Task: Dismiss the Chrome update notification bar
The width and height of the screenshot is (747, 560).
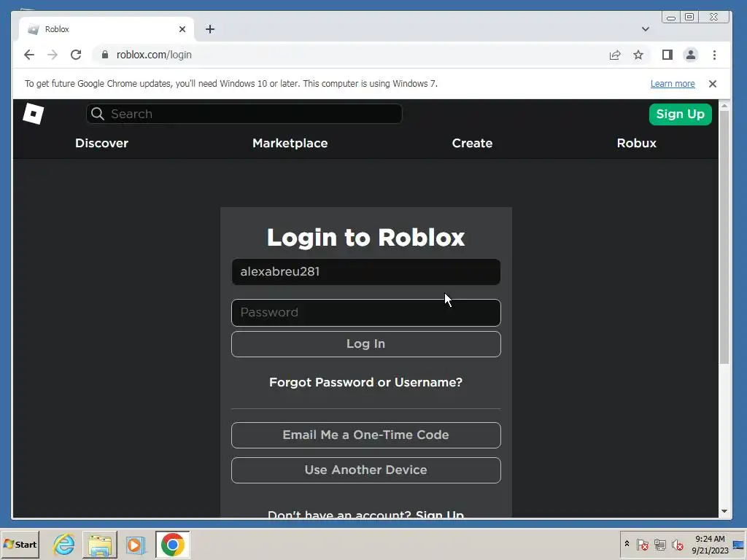Action: (713, 84)
